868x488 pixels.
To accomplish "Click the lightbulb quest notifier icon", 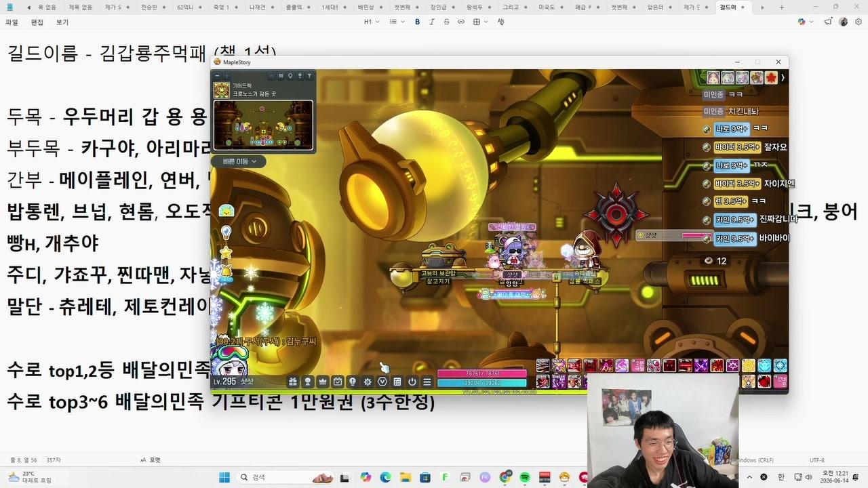I will 226,232.
